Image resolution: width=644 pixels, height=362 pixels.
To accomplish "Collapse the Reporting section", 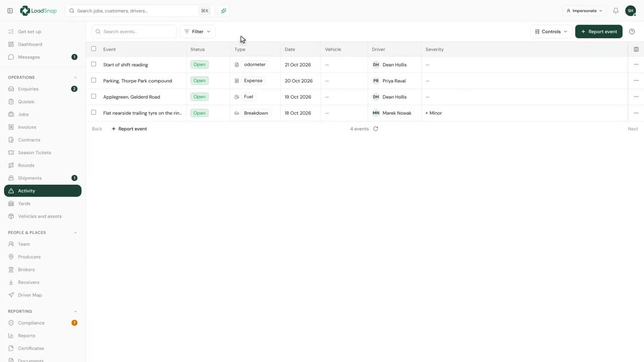I will tap(75, 312).
